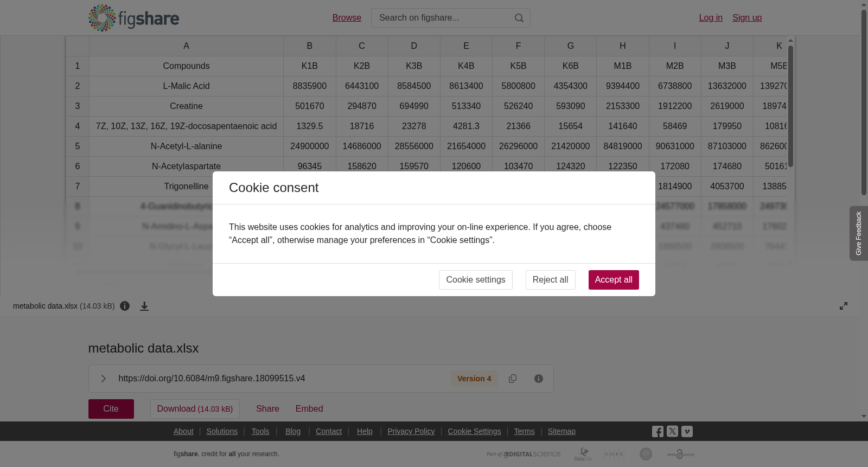The image size is (868, 467).
Task: Select column header A in the spreadsheet
Action: pyautogui.click(x=186, y=46)
